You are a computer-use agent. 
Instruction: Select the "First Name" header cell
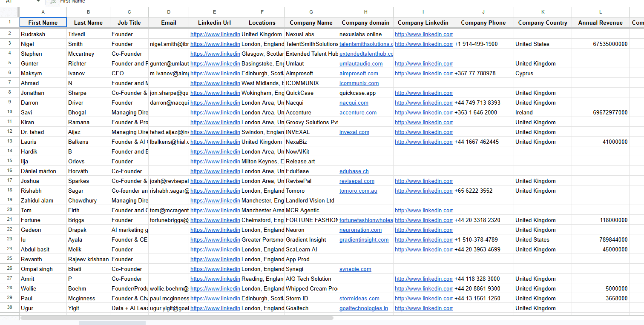click(43, 23)
